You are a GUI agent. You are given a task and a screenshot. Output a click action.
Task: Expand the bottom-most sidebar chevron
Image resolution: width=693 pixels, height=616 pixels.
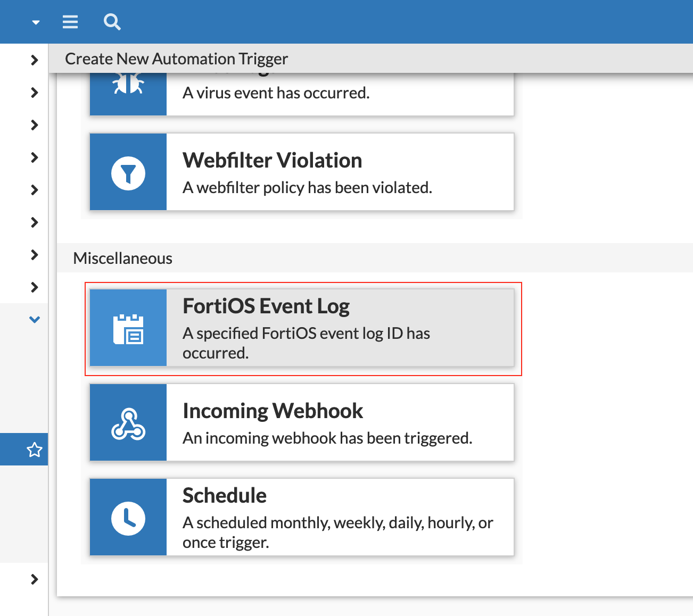click(35, 579)
